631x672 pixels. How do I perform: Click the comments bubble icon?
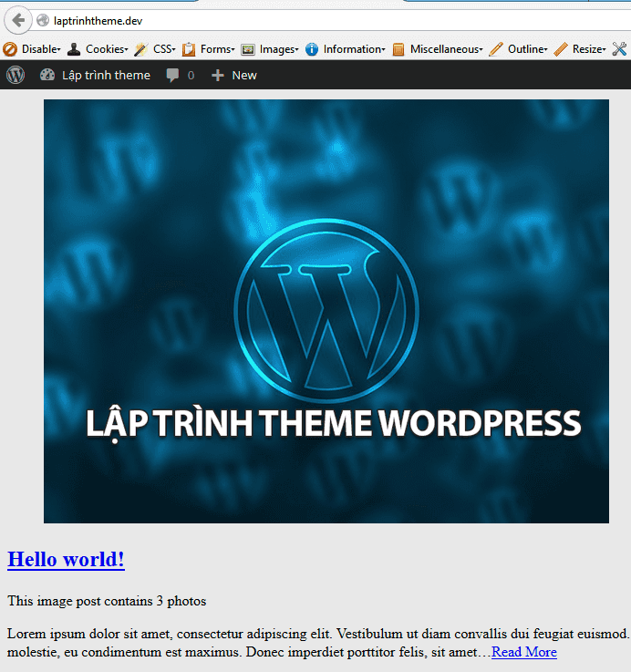tap(172, 76)
